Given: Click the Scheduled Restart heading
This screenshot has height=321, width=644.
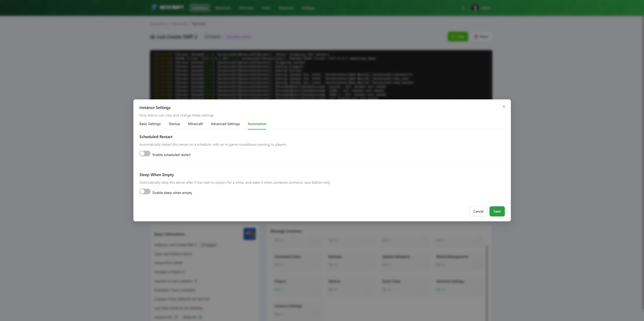Looking at the screenshot, I should pyautogui.click(x=156, y=137).
